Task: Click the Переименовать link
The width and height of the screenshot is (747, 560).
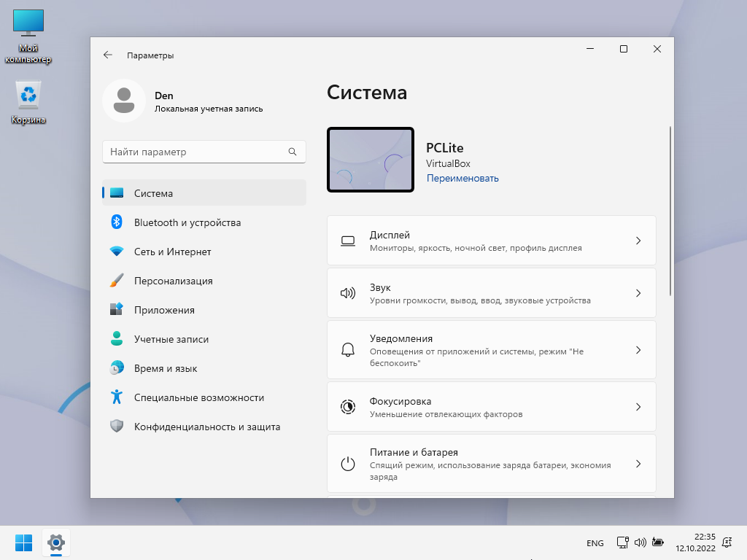Action: pos(462,178)
